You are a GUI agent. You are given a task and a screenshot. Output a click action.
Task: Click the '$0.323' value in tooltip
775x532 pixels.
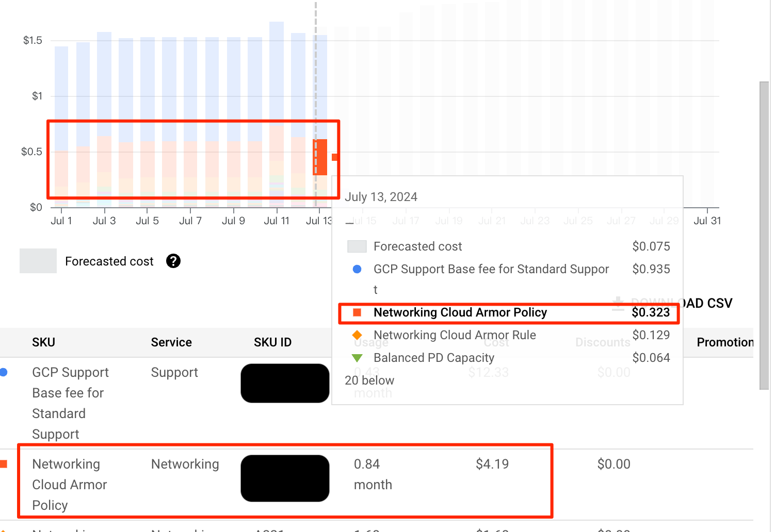(x=651, y=312)
